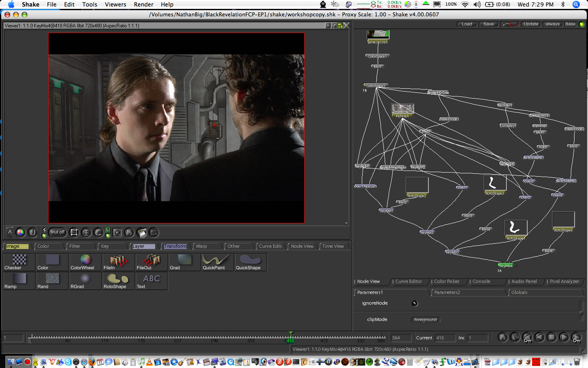This screenshot has width=588, height=368.
Task: Add a FileOut node
Action: point(151,262)
